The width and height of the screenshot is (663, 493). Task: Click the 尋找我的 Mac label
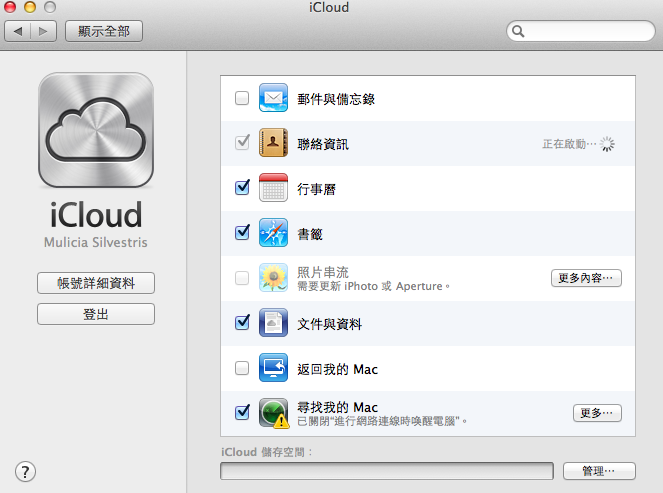[x=337, y=407]
